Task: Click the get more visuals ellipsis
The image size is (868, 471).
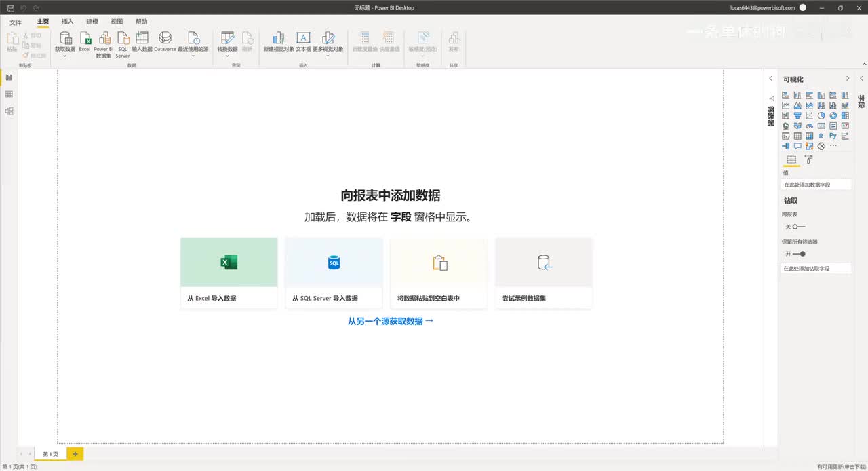Action: [833, 145]
